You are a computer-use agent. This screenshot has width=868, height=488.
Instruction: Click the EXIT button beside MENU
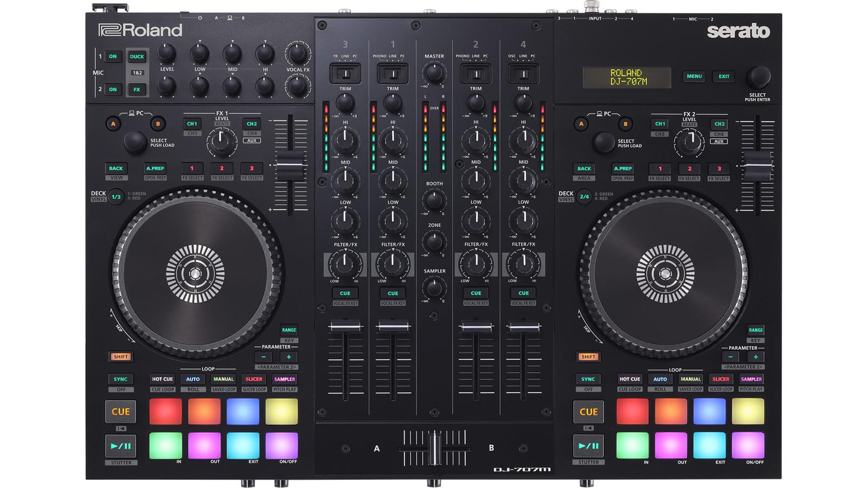click(724, 76)
